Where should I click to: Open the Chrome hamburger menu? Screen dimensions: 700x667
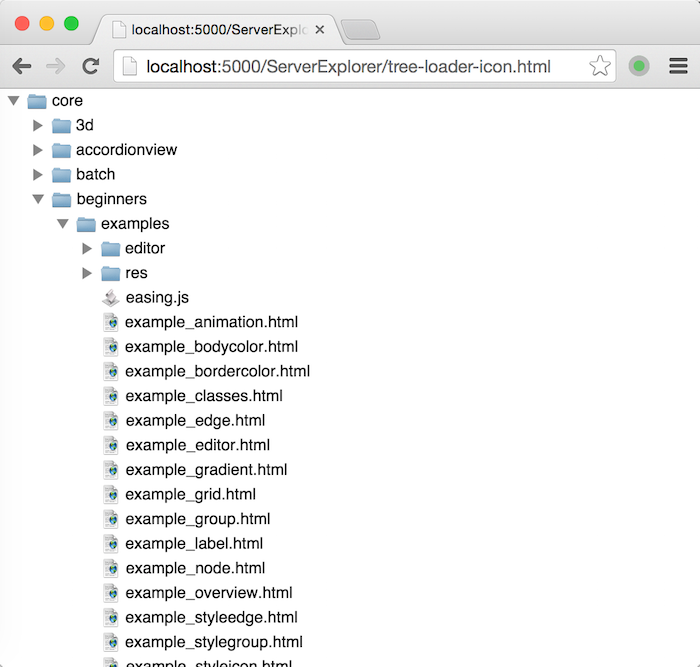[678, 66]
